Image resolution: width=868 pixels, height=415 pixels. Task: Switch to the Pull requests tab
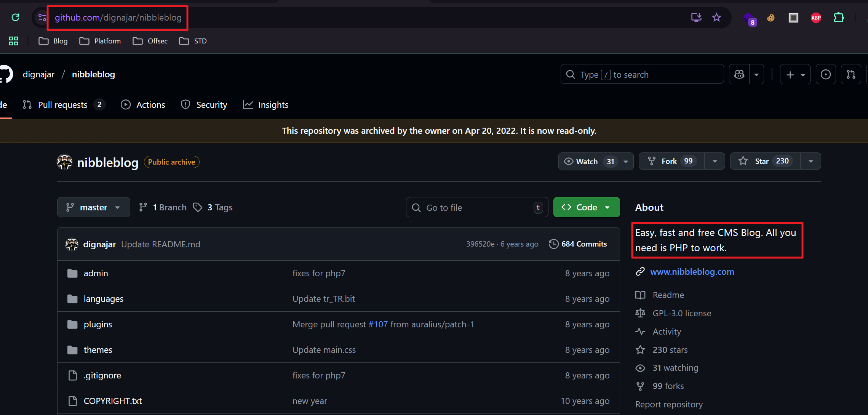click(x=63, y=105)
